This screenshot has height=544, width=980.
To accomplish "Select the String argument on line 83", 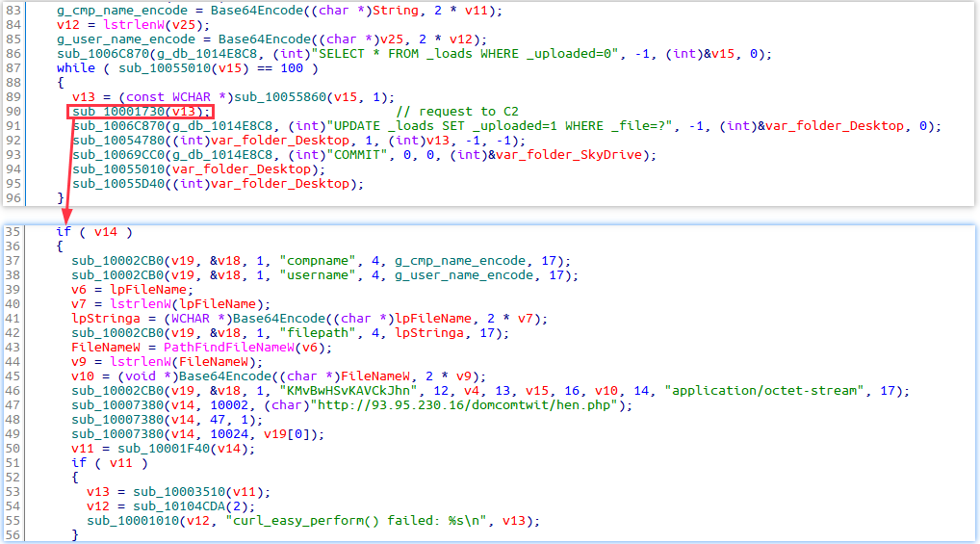I will click(396, 11).
